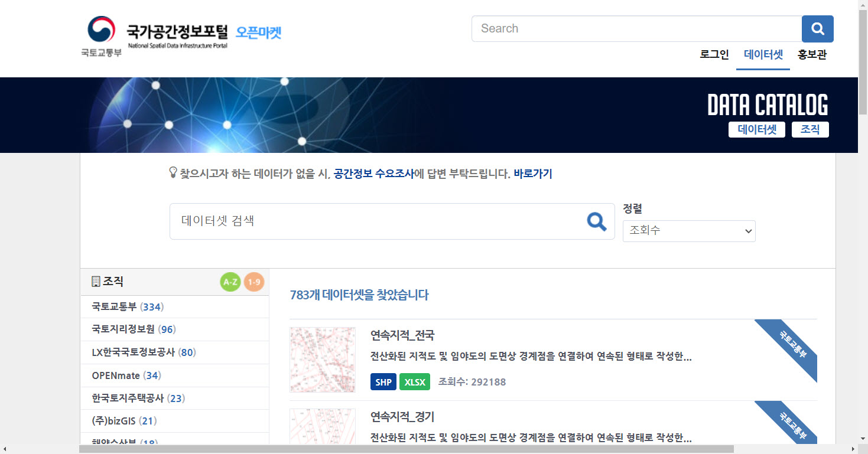Viewport: 868px width, 454px height.
Task: Click the lightbulb tip icon
Action: click(x=173, y=173)
